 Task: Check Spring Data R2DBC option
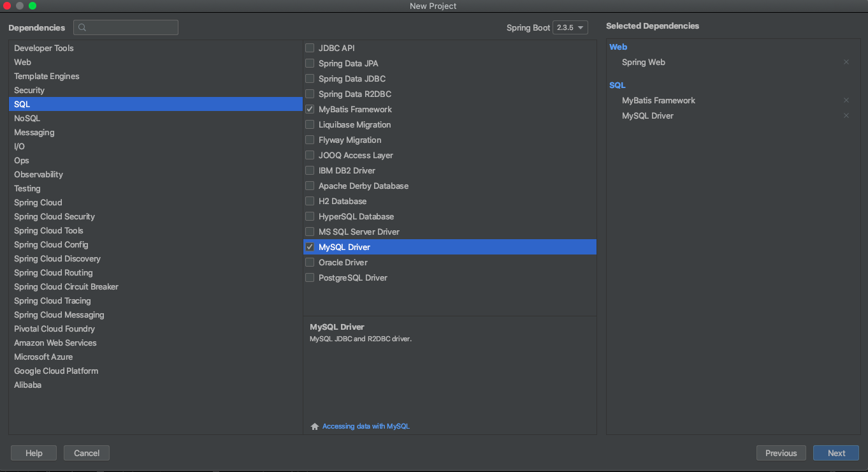coord(310,94)
